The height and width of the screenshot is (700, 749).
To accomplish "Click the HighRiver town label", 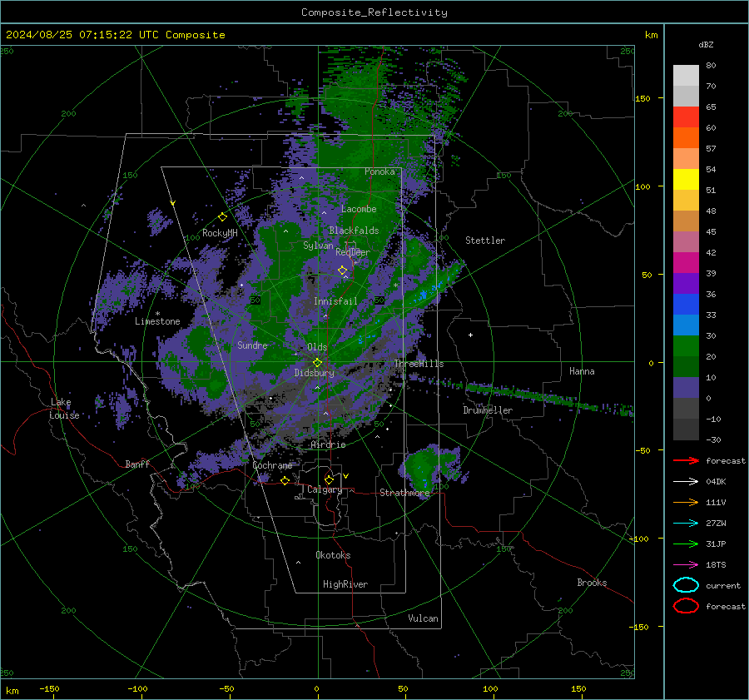I will click(345, 584).
